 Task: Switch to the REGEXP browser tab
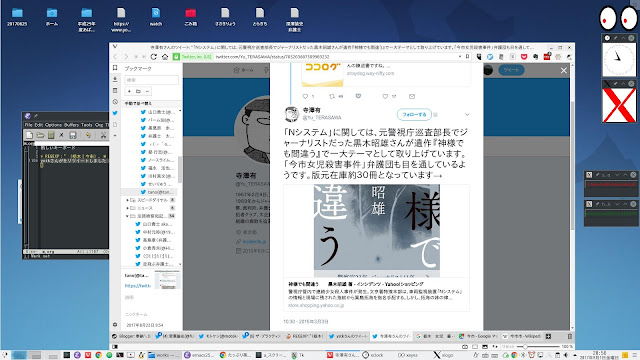[x=305, y=336]
